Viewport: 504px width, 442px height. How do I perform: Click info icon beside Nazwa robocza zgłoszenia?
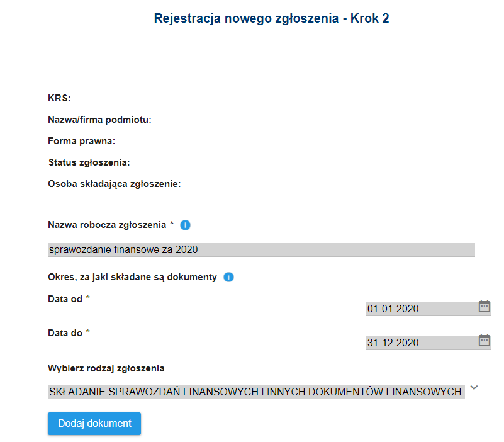(x=186, y=225)
